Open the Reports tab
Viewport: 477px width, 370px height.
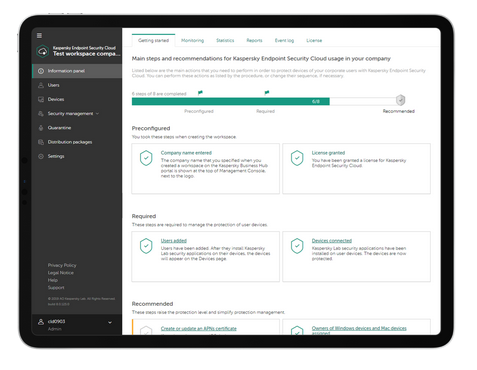coord(254,40)
